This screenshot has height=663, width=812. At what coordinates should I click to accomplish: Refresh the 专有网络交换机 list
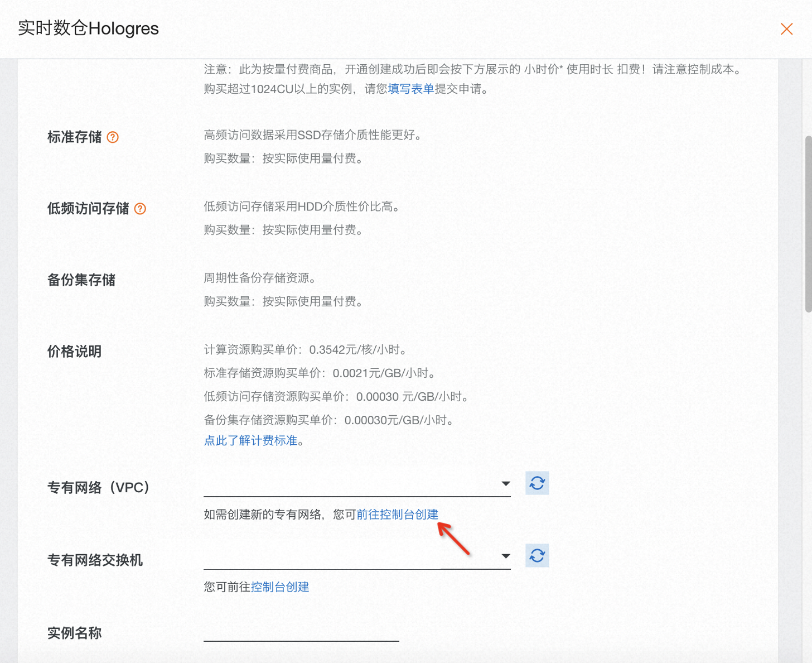(x=537, y=556)
